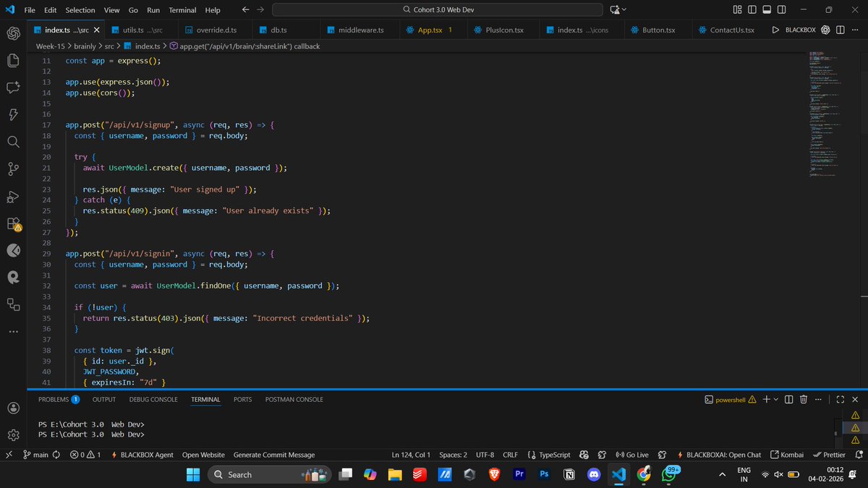Open the launch profile dropdown beside plus

(776, 399)
